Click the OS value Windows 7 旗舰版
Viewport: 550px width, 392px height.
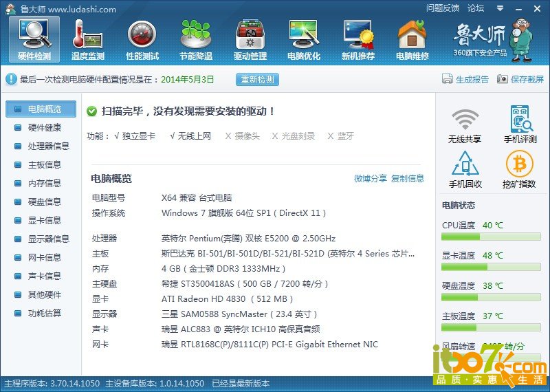tap(244, 213)
